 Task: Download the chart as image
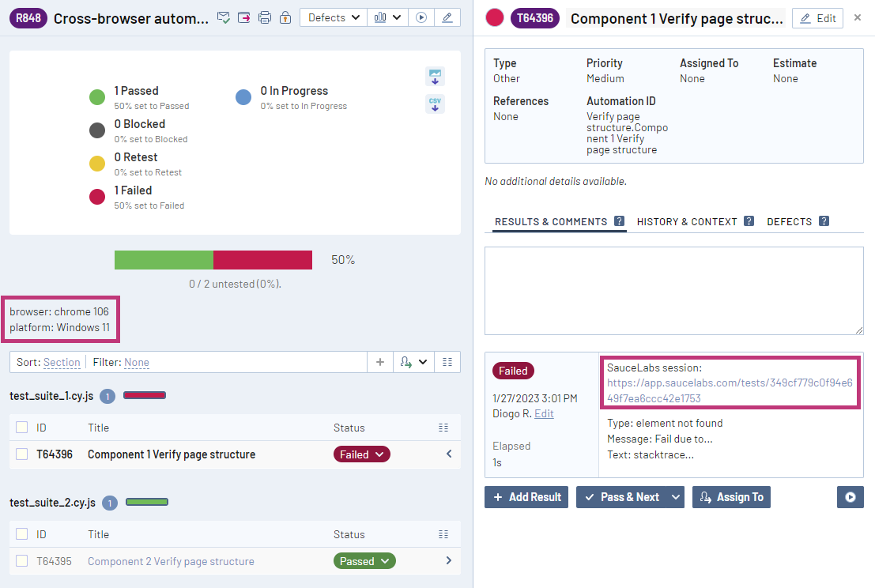(435, 76)
